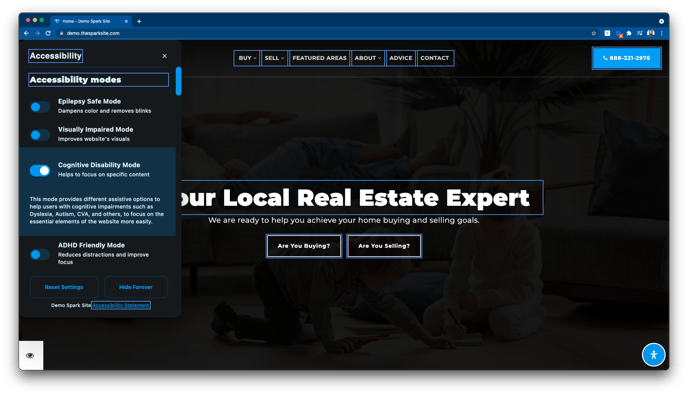Viewport: 688px width, 395px height.
Task: Click the eye icon at bottom left
Action: 30,356
